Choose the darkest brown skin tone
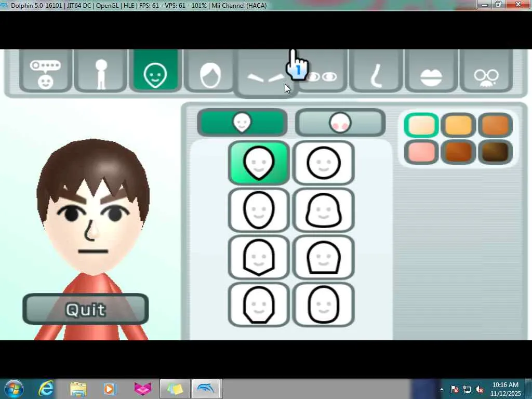Viewport: 532px width, 399px height. click(495, 152)
